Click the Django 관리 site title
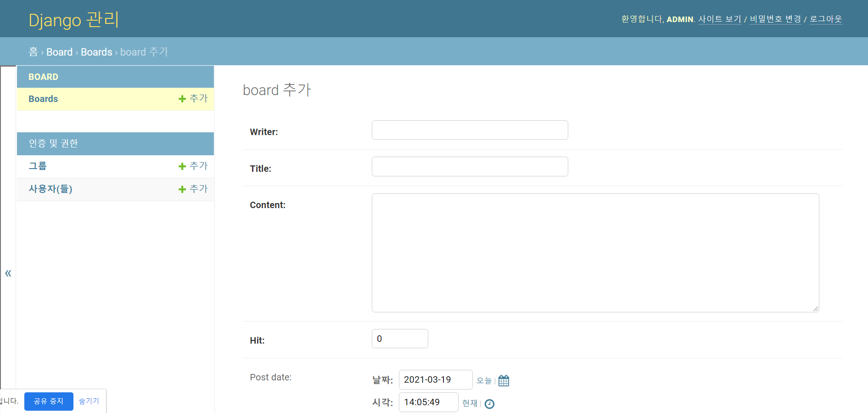Image resolution: width=868 pixels, height=413 pixels. point(73,20)
